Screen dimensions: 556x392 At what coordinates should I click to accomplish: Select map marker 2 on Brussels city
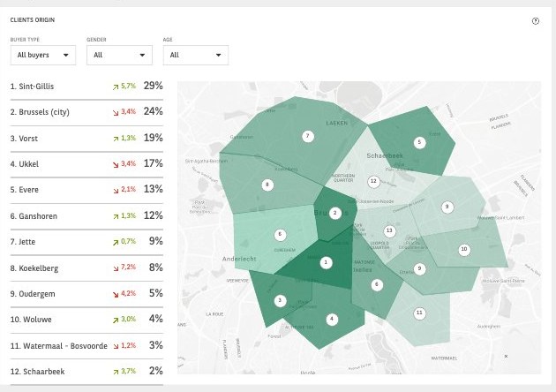(334, 213)
